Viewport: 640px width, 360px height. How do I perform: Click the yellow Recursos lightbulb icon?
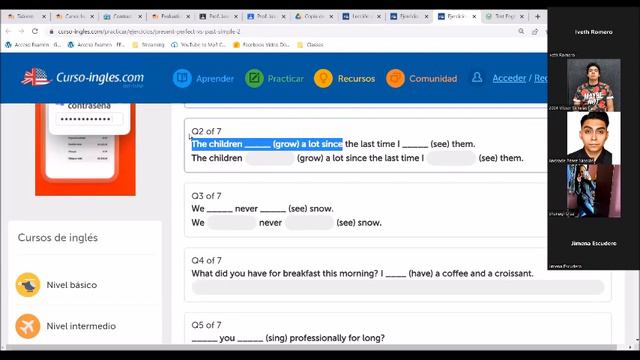[x=323, y=78]
